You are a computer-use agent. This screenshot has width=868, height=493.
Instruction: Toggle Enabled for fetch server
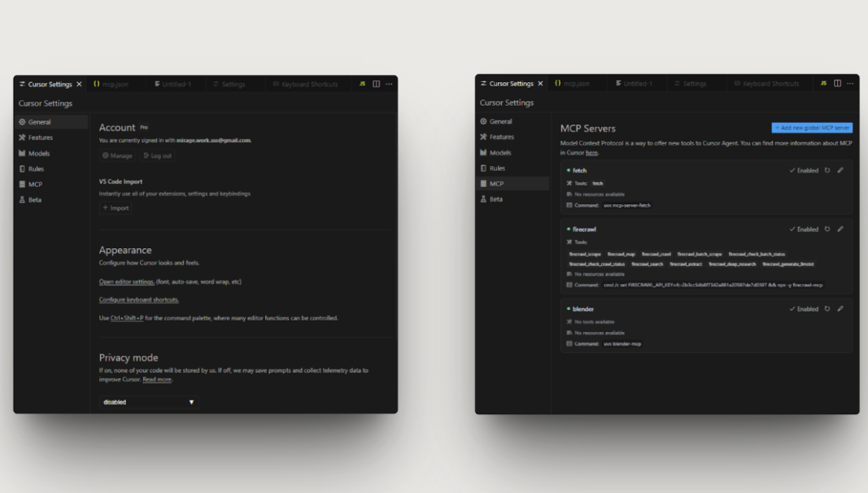click(804, 170)
